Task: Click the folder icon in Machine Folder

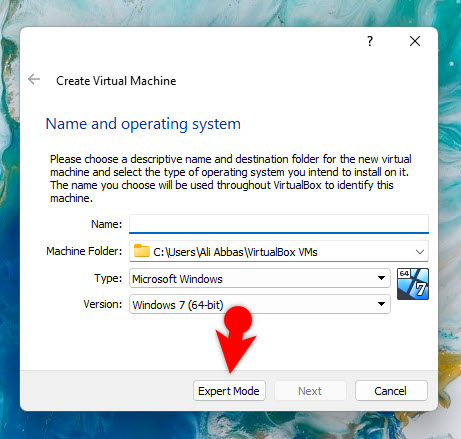Action: click(141, 251)
